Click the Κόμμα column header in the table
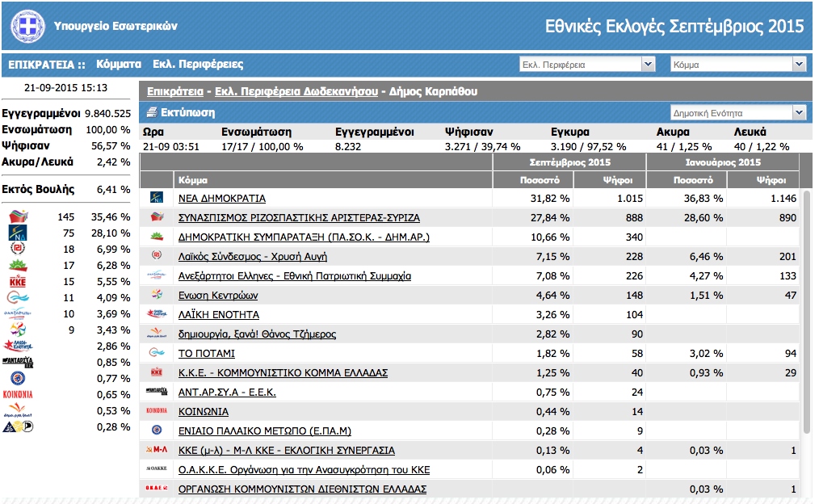819x504 pixels. coord(334,179)
